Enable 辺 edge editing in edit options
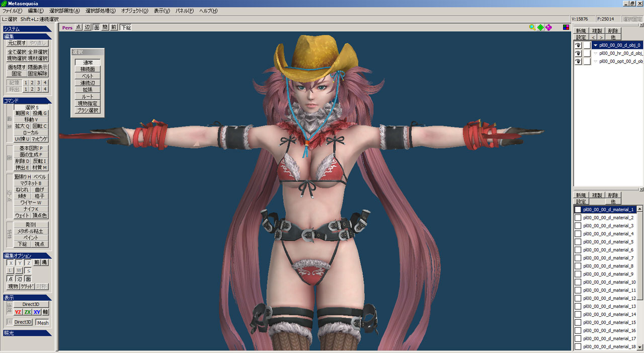The height and width of the screenshot is (353, 644). (20, 279)
